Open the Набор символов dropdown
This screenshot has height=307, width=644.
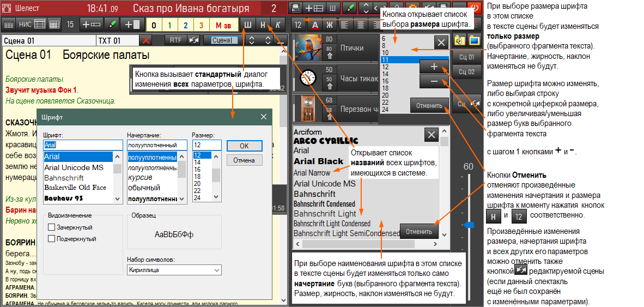tap(174, 270)
